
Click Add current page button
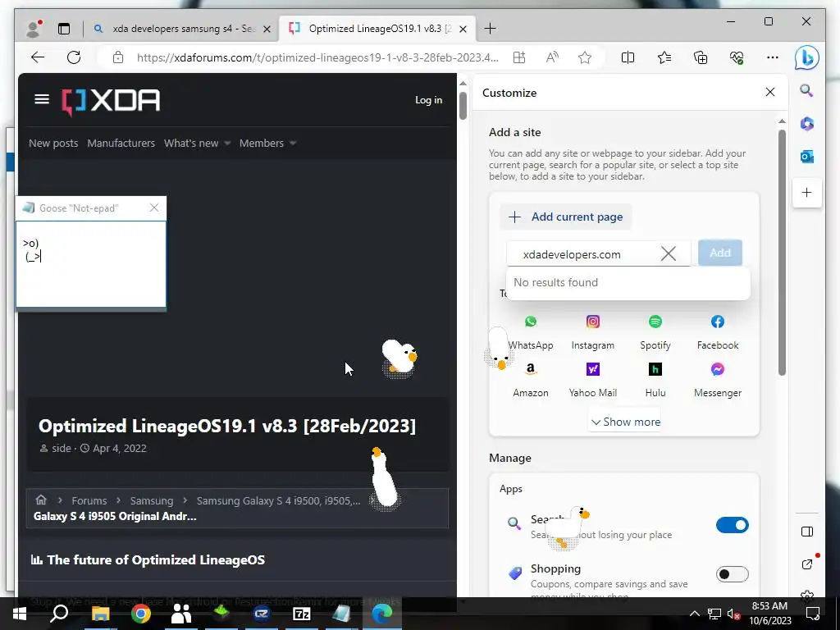[x=566, y=217]
